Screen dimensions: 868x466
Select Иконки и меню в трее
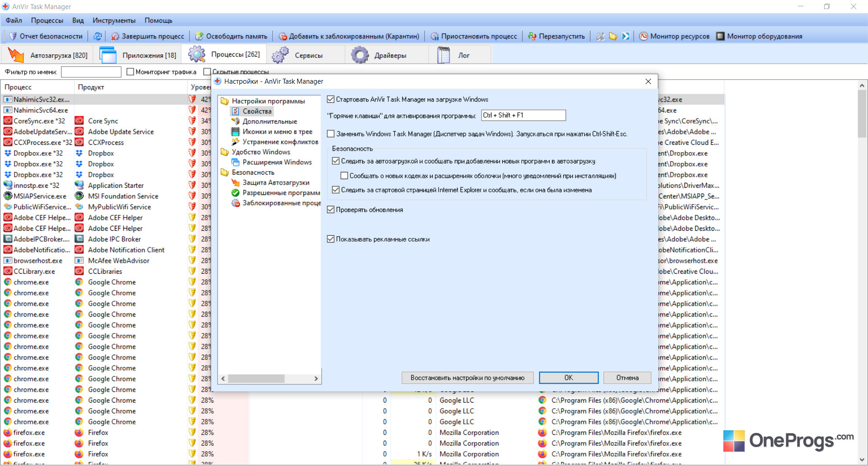point(277,132)
